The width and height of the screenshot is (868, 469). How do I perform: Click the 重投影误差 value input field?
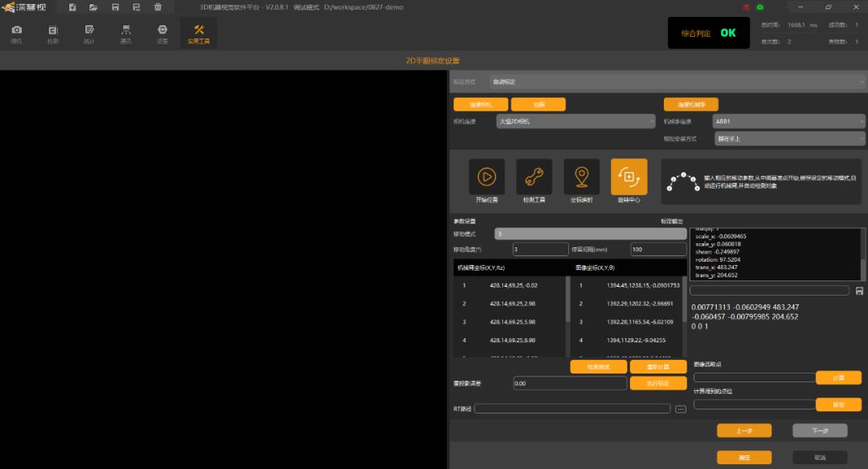(570, 383)
